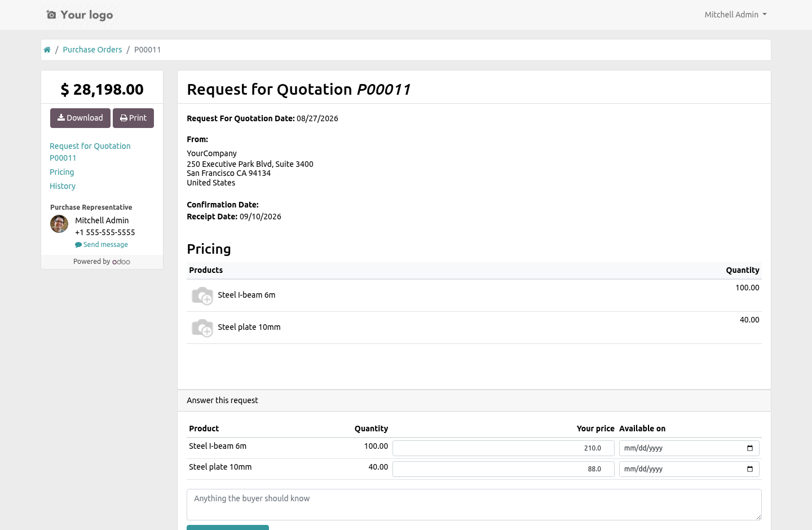Open calendar picker for Steel plate 10mm
812x530 pixels.
click(x=750, y=469)
